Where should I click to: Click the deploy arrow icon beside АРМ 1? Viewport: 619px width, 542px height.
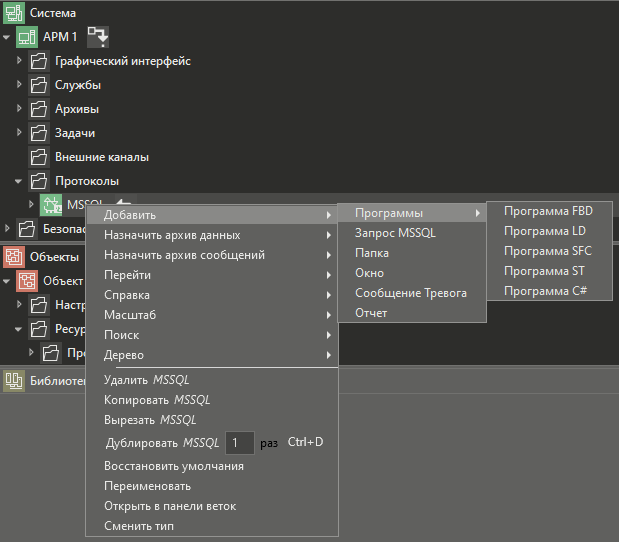point(98,37)
